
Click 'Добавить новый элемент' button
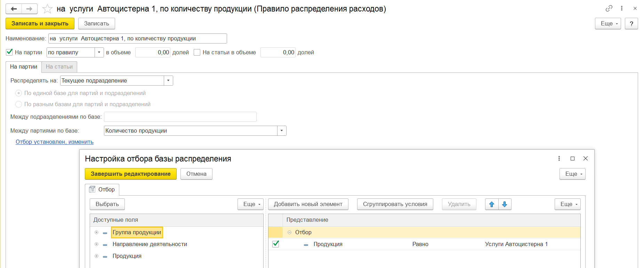(308, 204)
